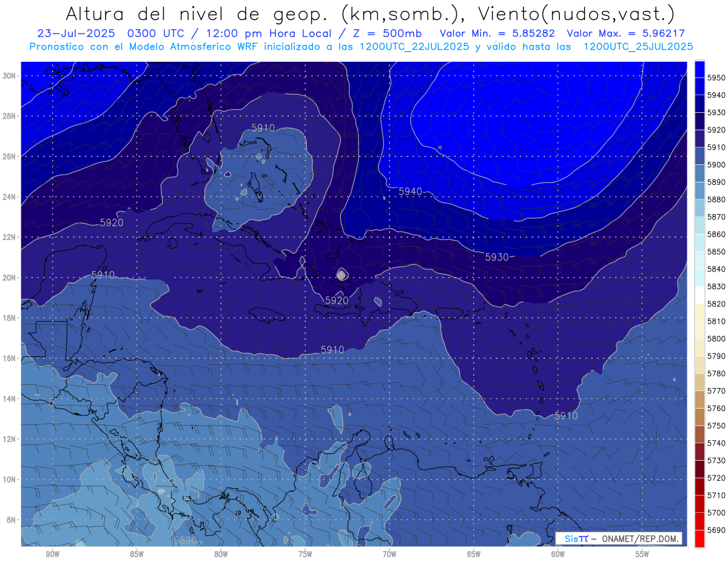Click the '10N' latitude axis label
The image size is (728, 562).
tap(10, 479)
